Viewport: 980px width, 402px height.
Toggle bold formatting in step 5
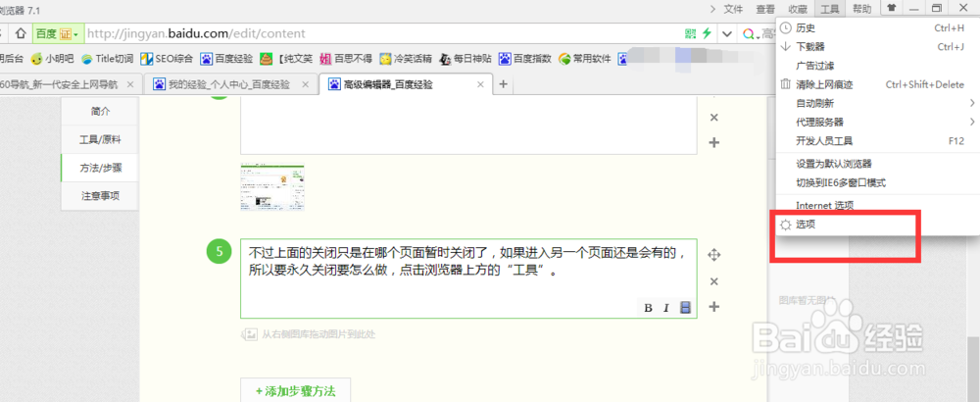tap(648, 308)
